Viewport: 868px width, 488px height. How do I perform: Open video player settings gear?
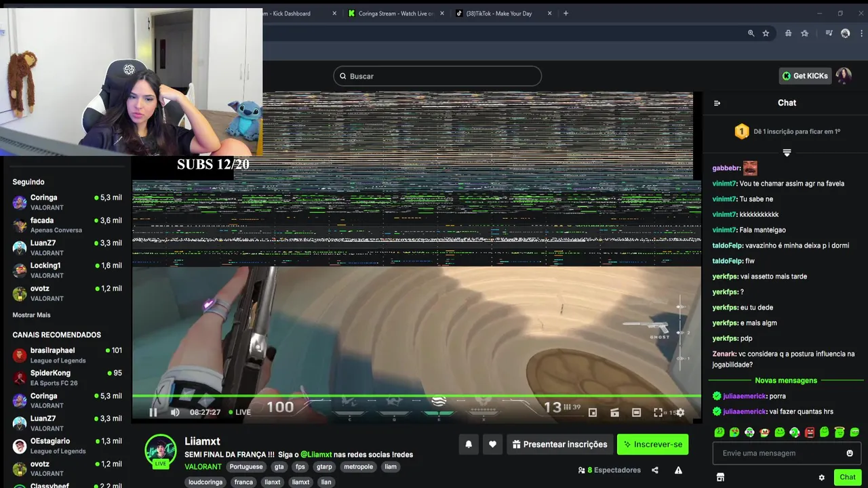[680, 412]
